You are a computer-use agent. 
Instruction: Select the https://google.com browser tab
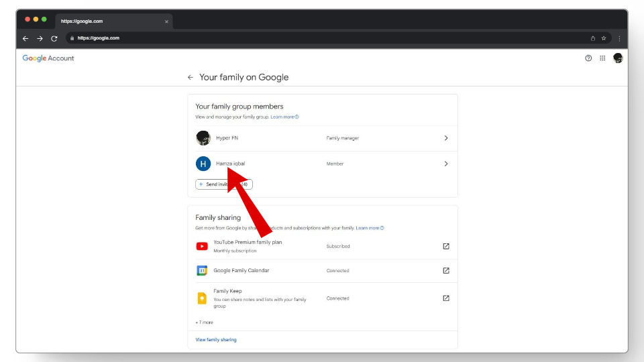(114, 21)
